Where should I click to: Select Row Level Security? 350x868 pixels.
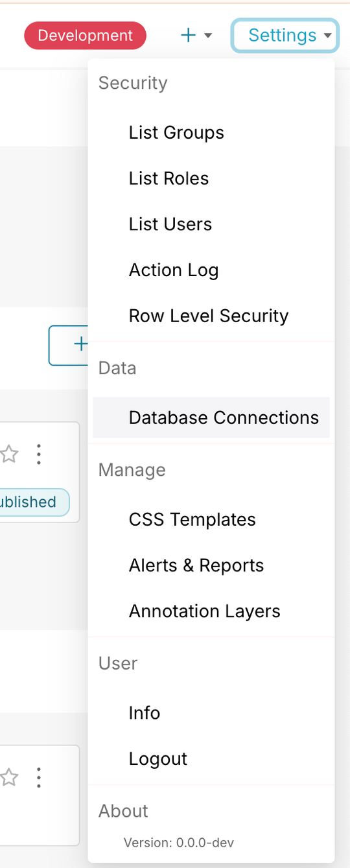pos(211,316)
